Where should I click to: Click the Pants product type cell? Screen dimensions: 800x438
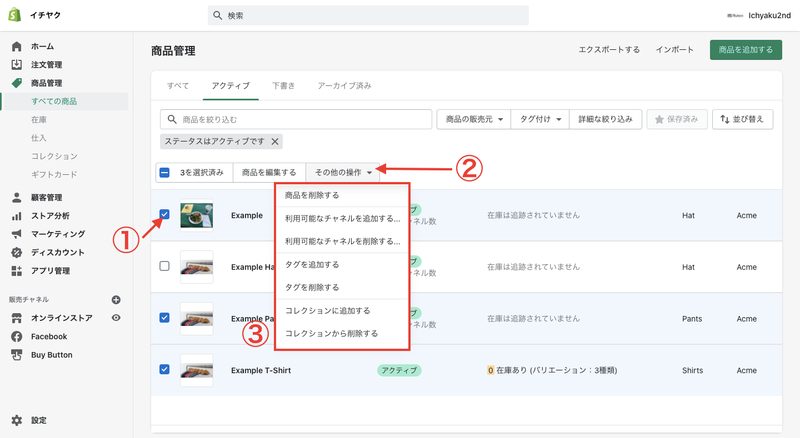pyautogui.click(x=692, y=319)
